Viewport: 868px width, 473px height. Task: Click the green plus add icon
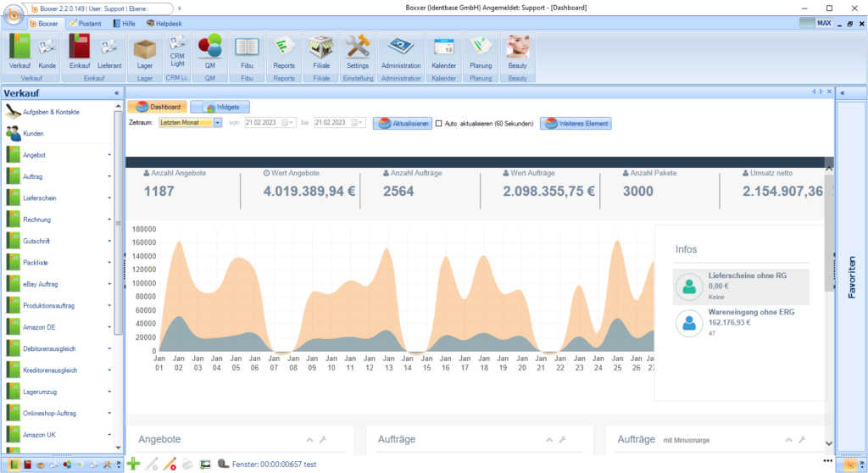(x=133, y=465)
